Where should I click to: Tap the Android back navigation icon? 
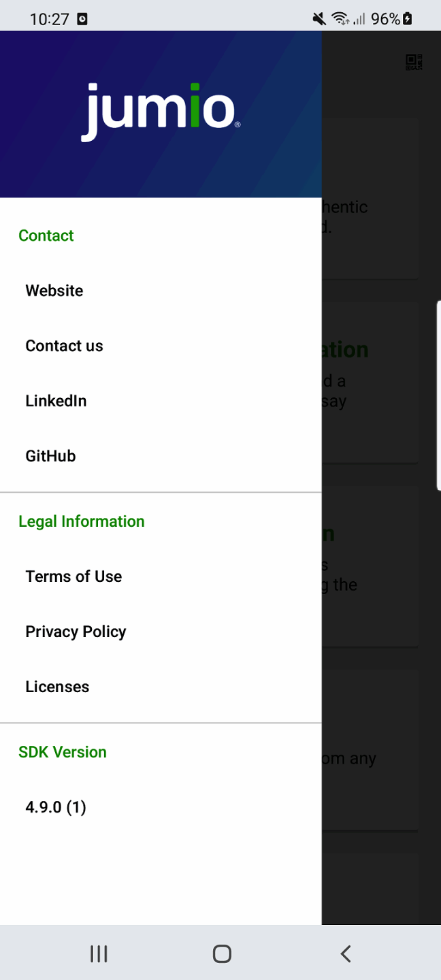[345, 953]
